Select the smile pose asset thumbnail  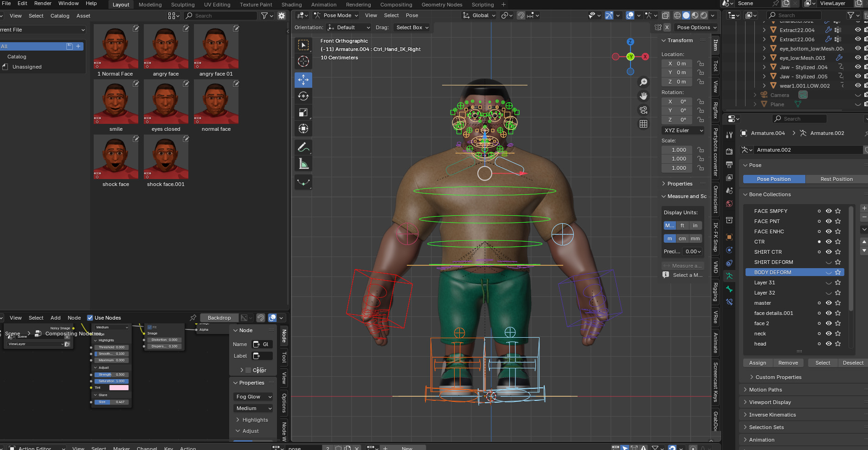pos(116,102)
